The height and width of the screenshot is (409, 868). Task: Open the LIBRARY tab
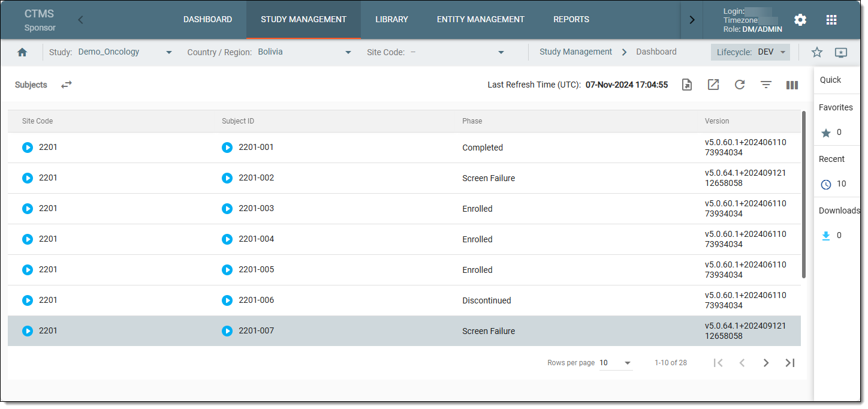391,20
